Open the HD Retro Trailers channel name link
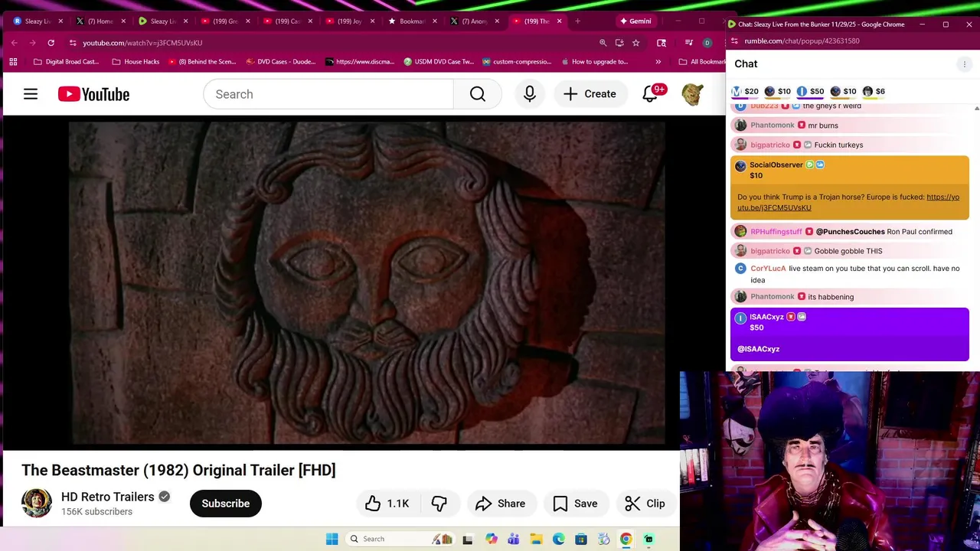Viewport: 980px width, 551px height. tap(108, 497)
